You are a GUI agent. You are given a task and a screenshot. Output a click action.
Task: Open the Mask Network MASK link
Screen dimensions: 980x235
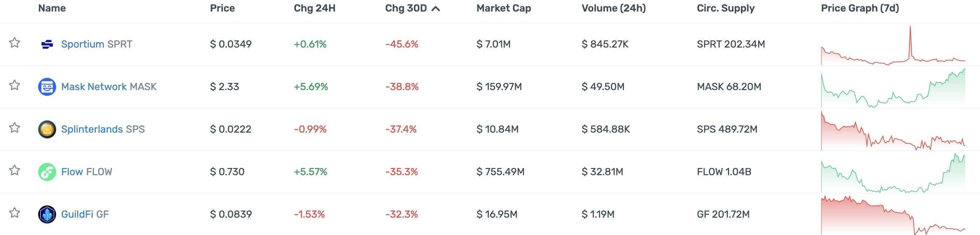[x=108, y=87]
